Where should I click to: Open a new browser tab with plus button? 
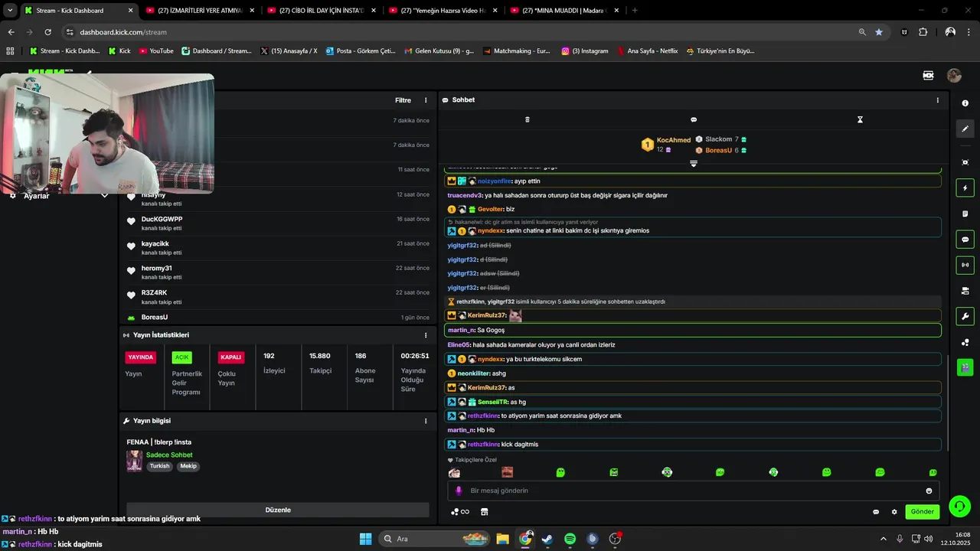tap(635, 11)
